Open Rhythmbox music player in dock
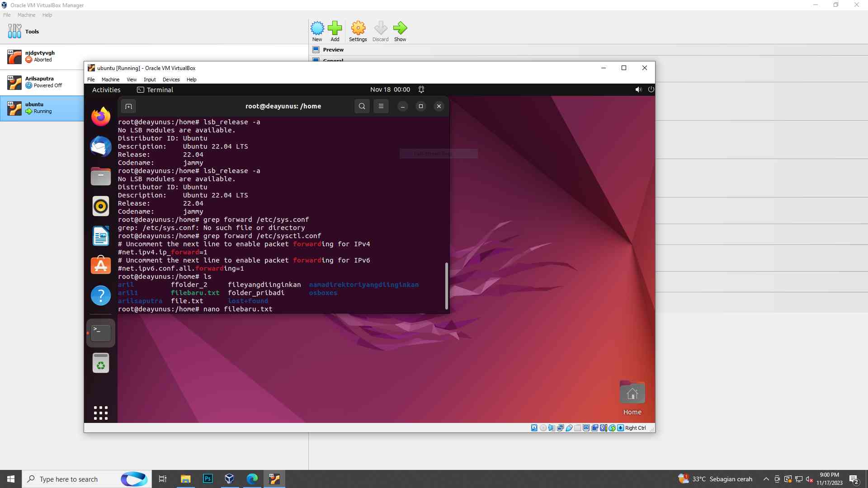Viewport: 868px width, 488px height. tap(101, 206)
